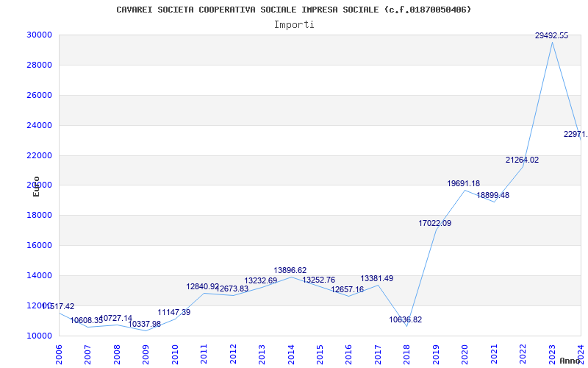Select the 2015 x-axis year label
The height and width of the screenshot is (368, 588).
320,355
